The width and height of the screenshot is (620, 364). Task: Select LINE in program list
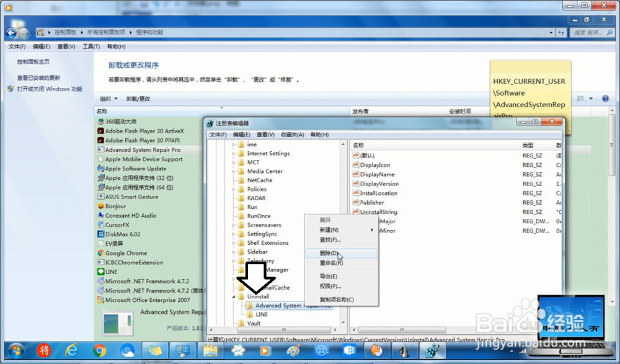tap(111, 272)
